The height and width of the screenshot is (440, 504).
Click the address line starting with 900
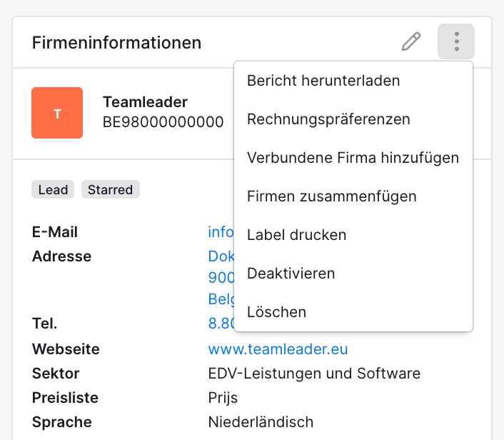(221, 278)
